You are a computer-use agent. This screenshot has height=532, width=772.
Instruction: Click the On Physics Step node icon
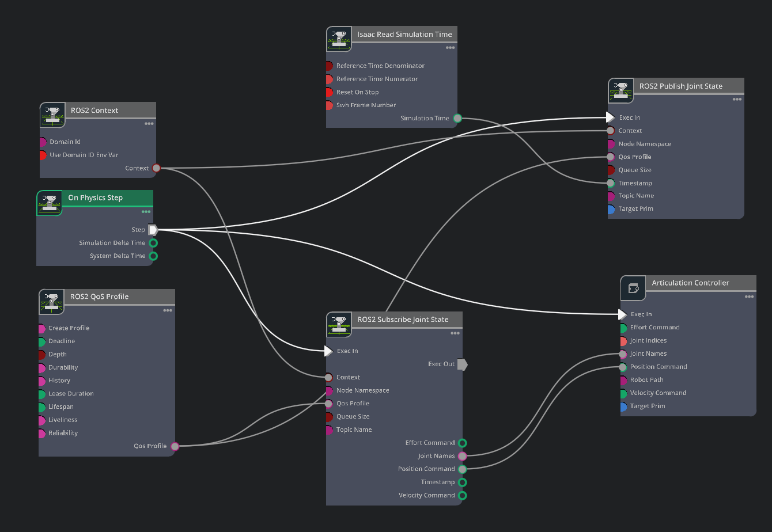[x=50, y=203]
